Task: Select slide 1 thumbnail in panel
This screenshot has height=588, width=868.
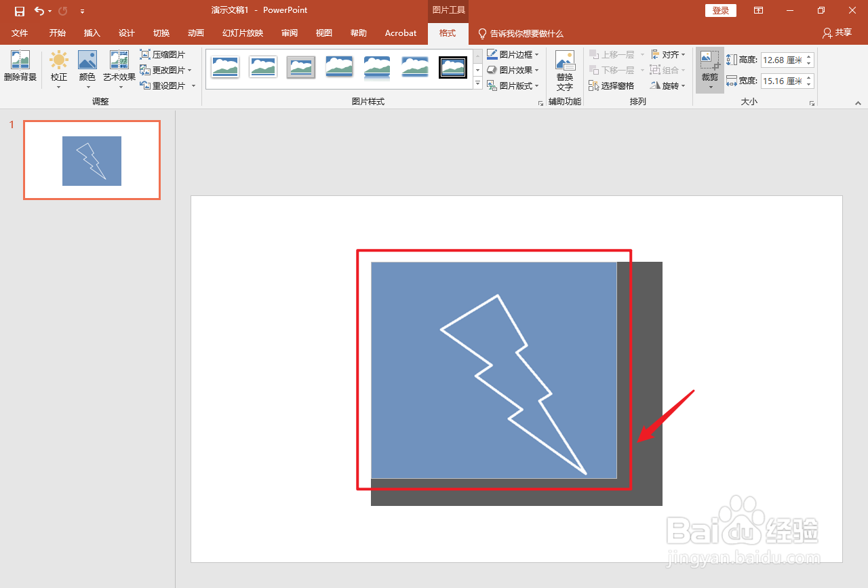Action: point(92,160)
